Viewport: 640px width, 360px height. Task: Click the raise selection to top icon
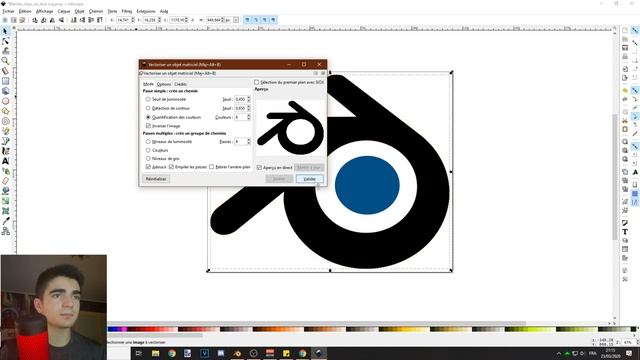click(x=100, y=20)
